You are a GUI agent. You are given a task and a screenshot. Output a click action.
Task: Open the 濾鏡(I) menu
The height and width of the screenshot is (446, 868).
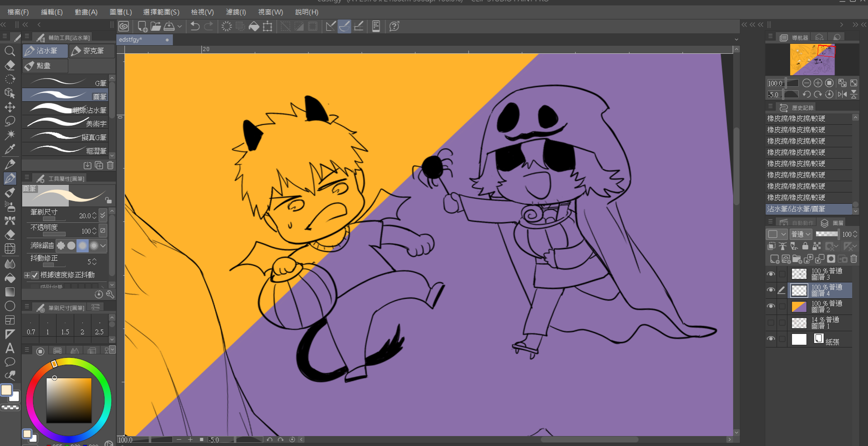(x=236, y=12)
